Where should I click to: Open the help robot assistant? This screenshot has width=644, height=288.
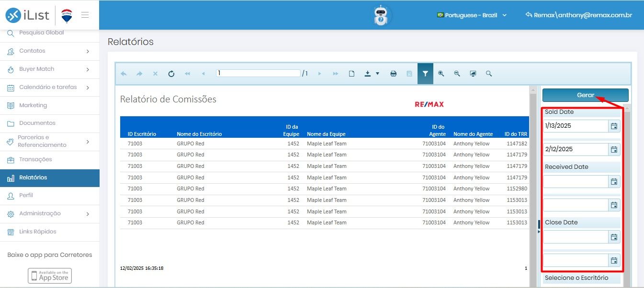pyautogui.click(x=381, y=15)
